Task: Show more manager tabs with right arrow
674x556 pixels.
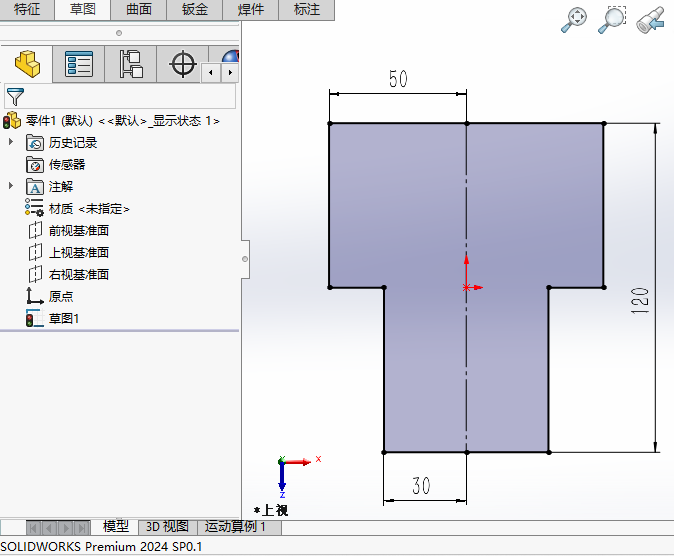Action: 230,73
